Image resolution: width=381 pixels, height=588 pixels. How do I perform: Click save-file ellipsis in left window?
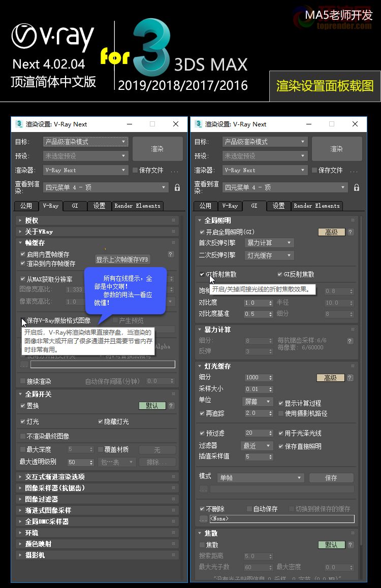pyautogui.click(x=175, y=171)
